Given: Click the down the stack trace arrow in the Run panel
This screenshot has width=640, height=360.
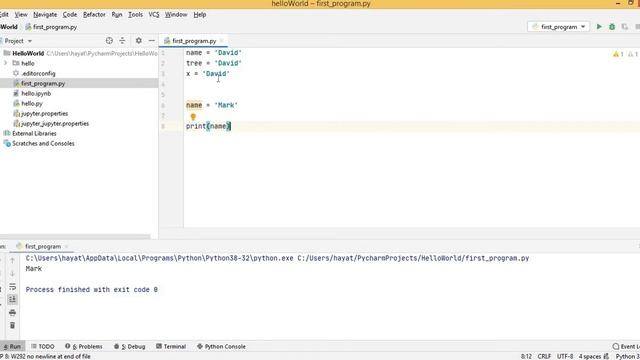Looking at the screenshot, I should tap(12, 273).
